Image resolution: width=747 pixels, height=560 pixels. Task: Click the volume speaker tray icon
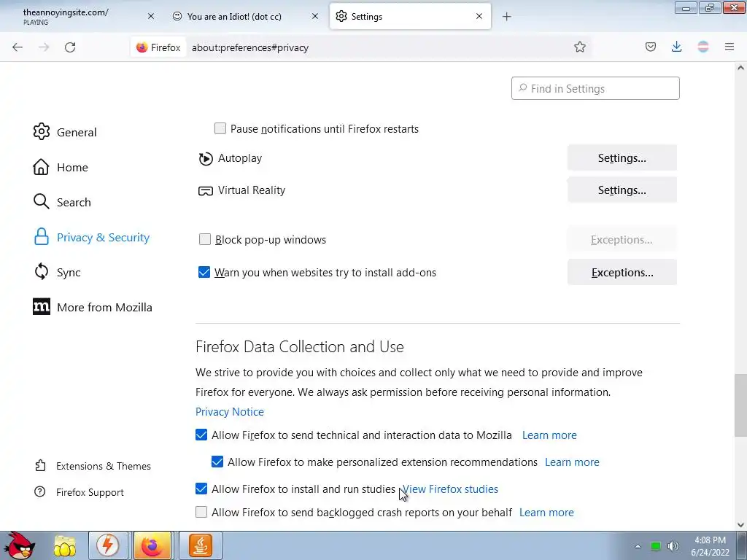pyautogui.click(x=673, y=546)
